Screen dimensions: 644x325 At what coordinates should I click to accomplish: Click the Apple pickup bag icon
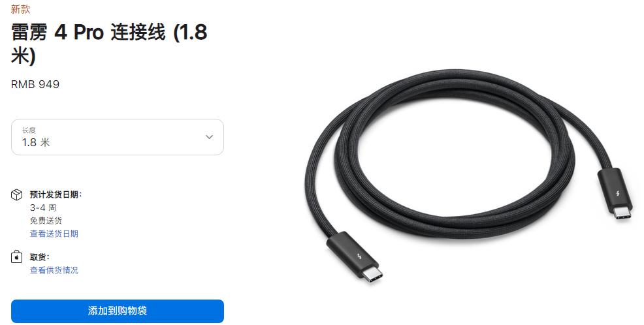click(x=16, y=257)
